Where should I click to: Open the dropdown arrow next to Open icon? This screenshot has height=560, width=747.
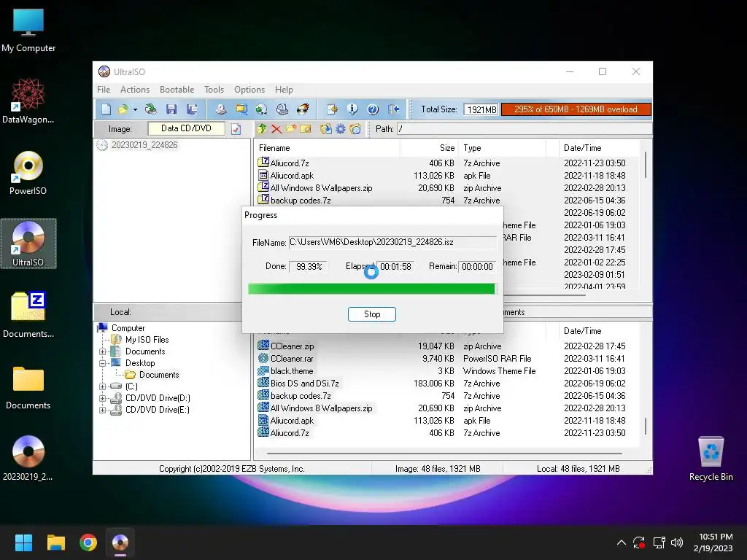(135, 110)
